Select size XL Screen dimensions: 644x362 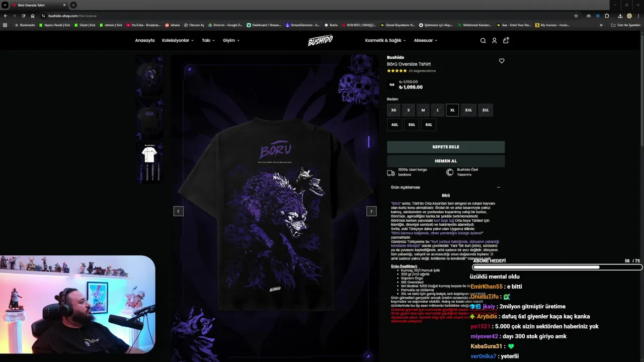click(452, 110)
